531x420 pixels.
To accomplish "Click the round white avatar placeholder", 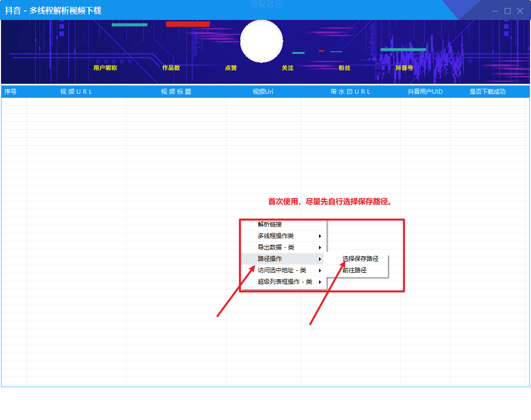I will 261,41.
